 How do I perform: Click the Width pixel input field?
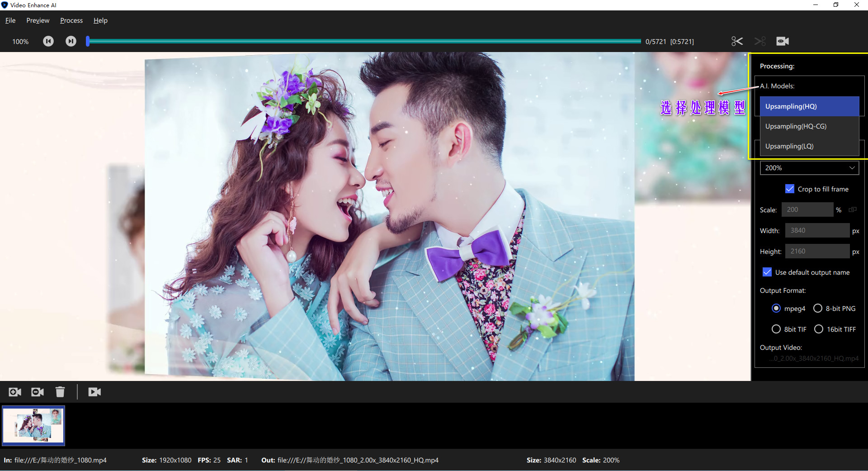pyautogui.click(x=817, y=230)
